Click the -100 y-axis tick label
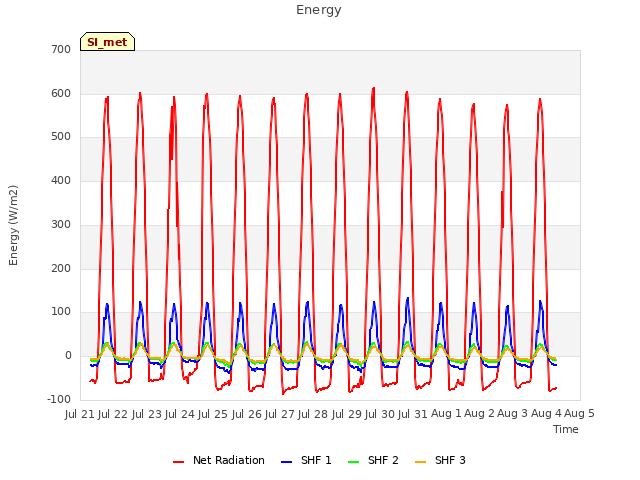Image resolution: width=640 pixels, height=480 pixels. (59, 400)
